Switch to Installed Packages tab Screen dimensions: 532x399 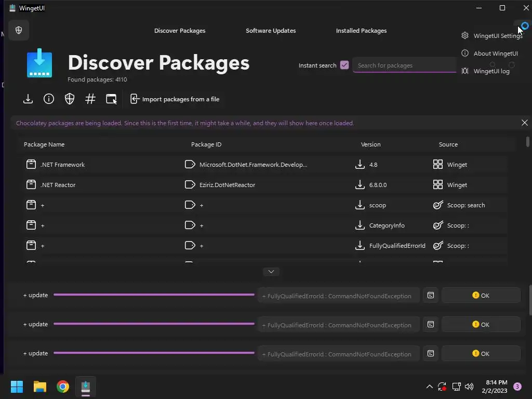point(361,31)
